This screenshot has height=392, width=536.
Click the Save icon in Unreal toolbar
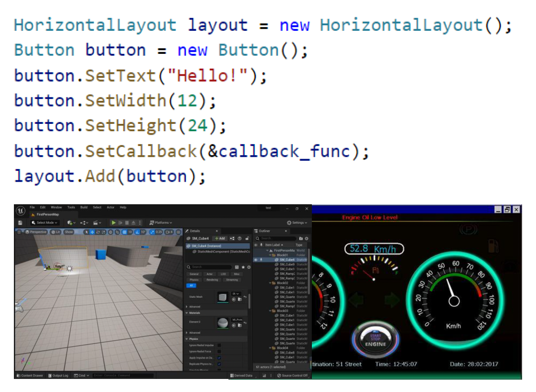coord(20,223)
